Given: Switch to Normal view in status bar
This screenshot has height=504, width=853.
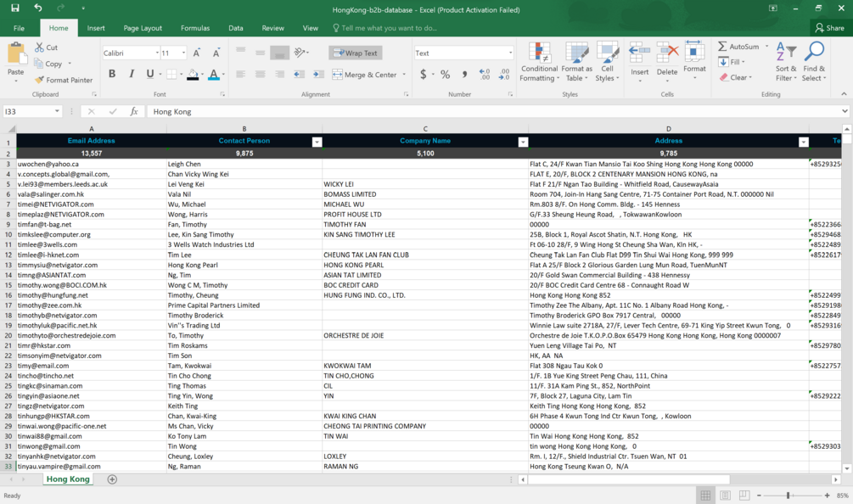Looking at the screenshot, I should click(x=705, y=496).
